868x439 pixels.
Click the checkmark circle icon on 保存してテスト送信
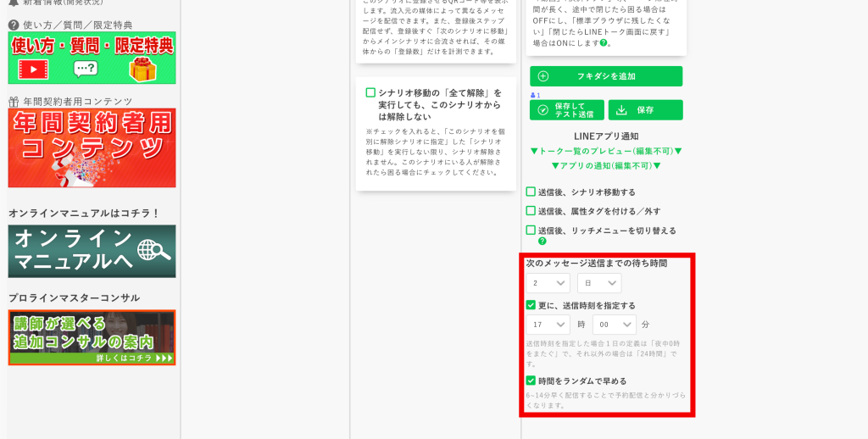coord(543,110)
